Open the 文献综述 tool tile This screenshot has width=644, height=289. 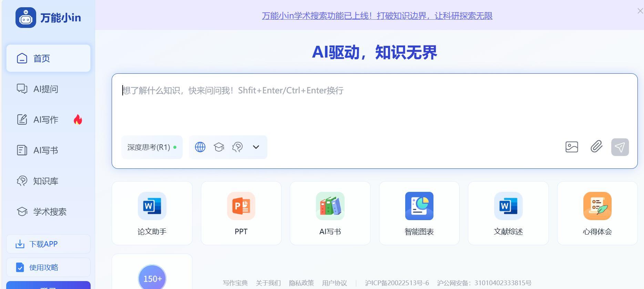[x=508, y=213]
